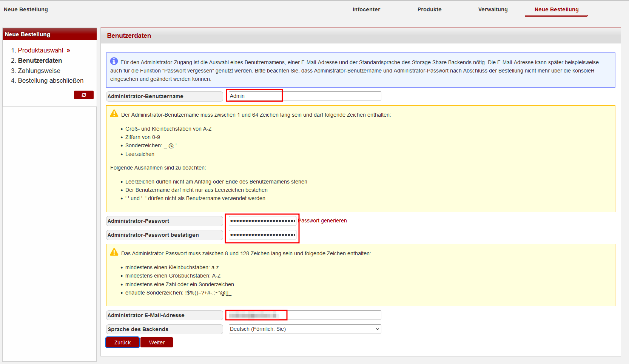
Task: Select Zahlungsweise step in sidebar
Action: pyautogui.click(x=39, y=71)
